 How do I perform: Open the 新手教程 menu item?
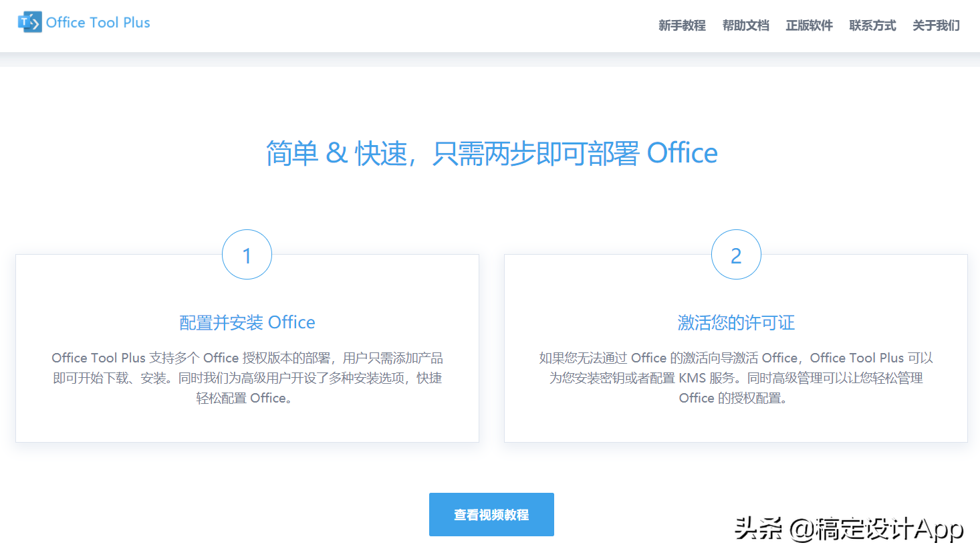682,25
